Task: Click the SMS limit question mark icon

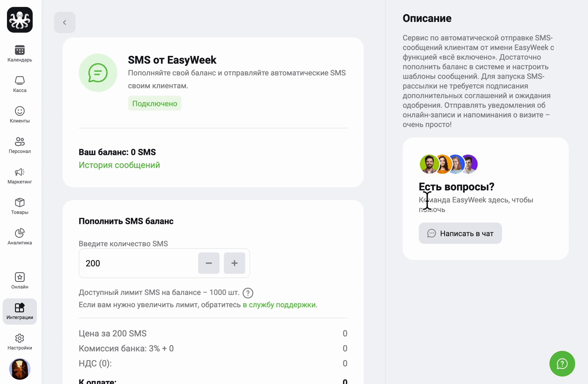Action: point(248,293)
